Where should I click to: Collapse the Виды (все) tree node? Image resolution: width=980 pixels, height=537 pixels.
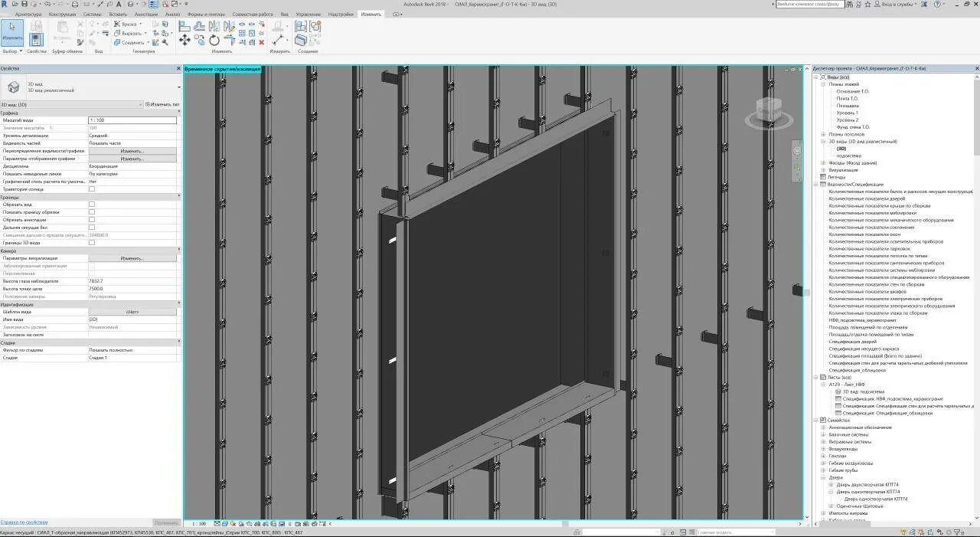[816, 77]
